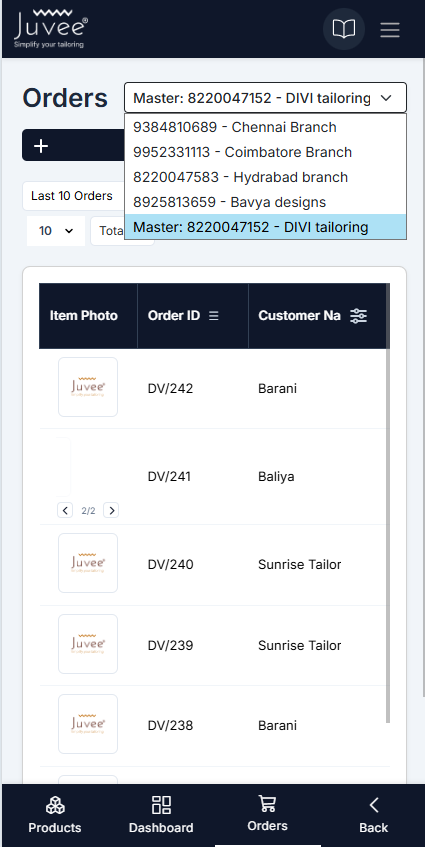Screen dimensions: 425x847
Task: Select 8925813659 - Bavya designs option
Action: pos(265,202)
